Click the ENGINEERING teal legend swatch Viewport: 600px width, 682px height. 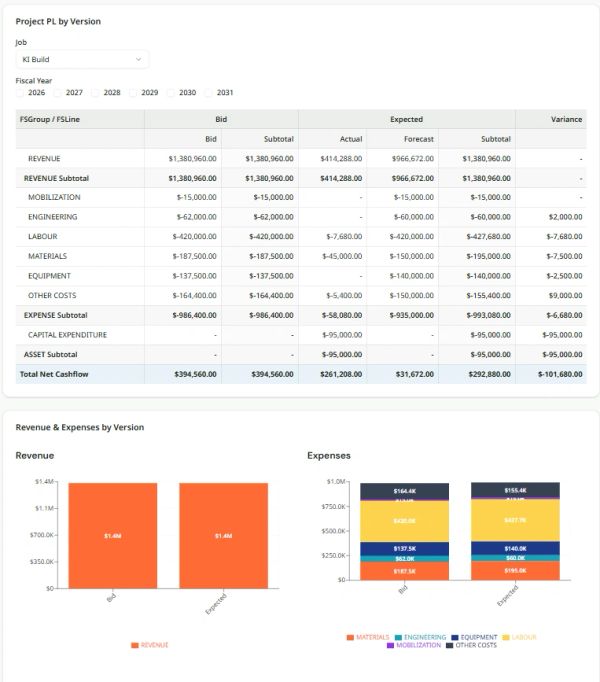tap(398, 637)
